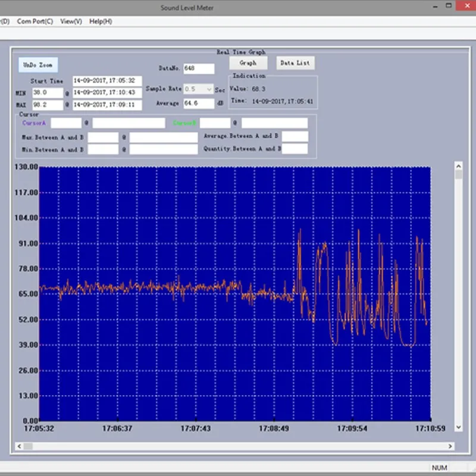Click the UnDo Zoom button
The height and width of the screenshot is (476, 476).
(37, 64)
